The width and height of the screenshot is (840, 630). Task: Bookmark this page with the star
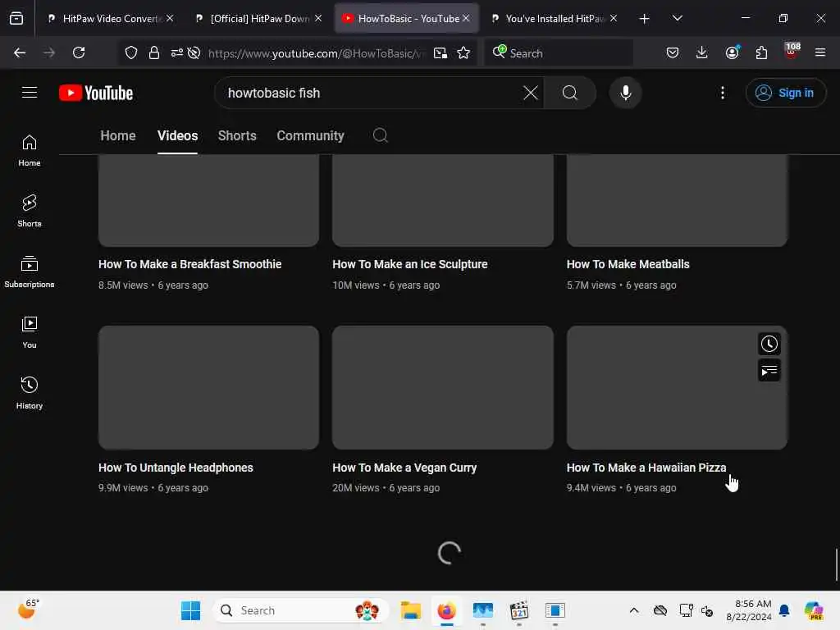click(463, 52)
